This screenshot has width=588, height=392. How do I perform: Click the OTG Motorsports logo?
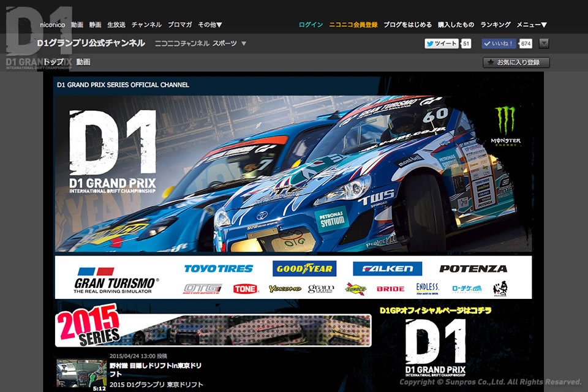click(x=202, y=289)
